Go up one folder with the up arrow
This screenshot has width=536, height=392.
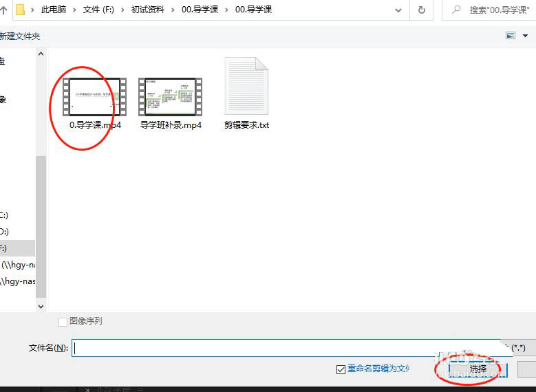pos(3,10)
